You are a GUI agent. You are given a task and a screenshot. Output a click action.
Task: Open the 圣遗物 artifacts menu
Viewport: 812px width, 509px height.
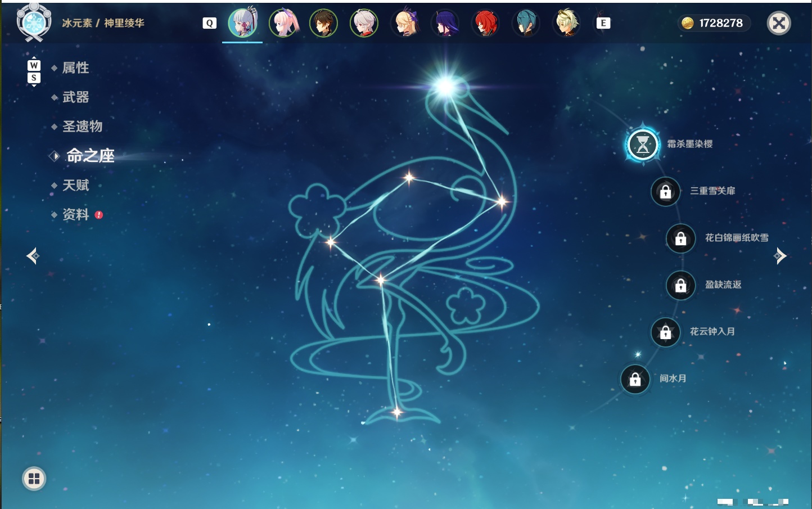[x=82, y=127]
